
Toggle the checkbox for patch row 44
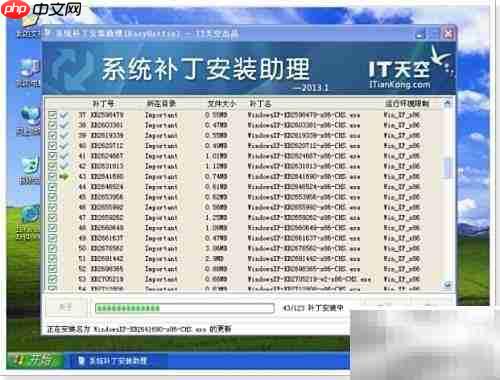click(x=52, y=187)
